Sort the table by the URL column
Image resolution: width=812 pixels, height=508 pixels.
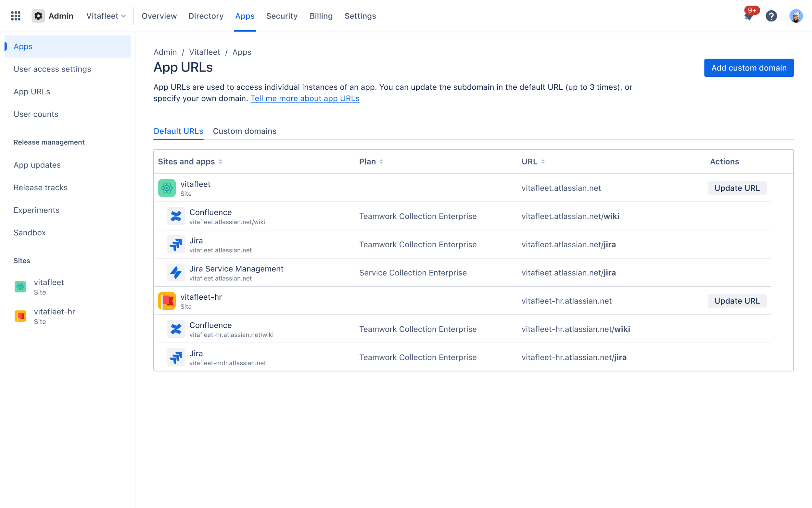click(533, 162)
